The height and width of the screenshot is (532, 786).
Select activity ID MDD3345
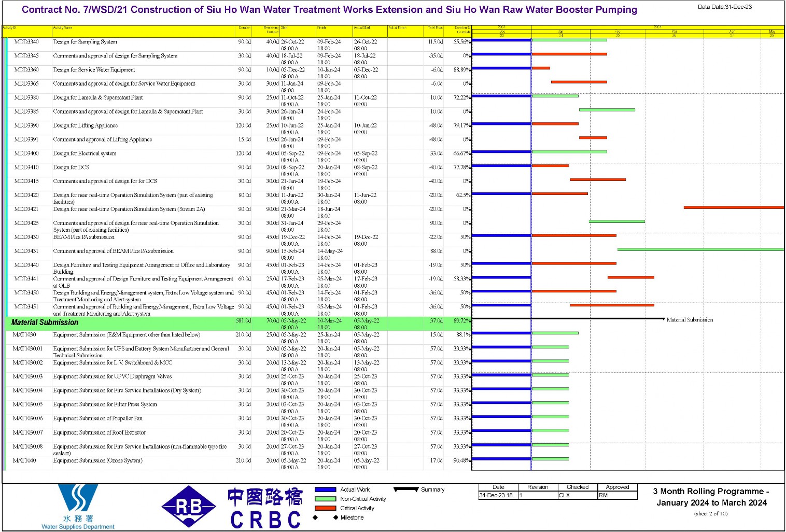(x=26, y=55)
